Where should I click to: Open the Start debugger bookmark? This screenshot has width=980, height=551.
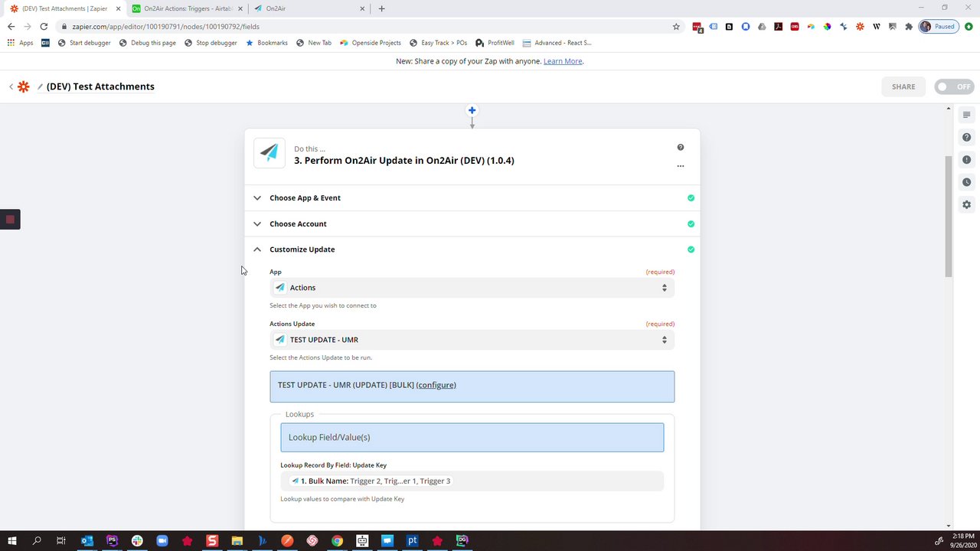pos(84,43)
